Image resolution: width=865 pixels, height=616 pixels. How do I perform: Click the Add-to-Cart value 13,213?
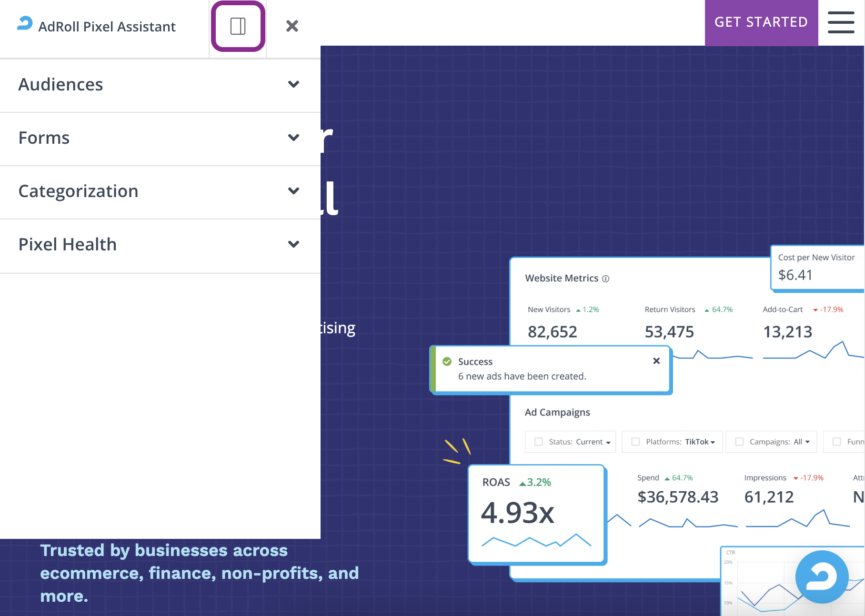pyautogui.click(x=788, y=332)
